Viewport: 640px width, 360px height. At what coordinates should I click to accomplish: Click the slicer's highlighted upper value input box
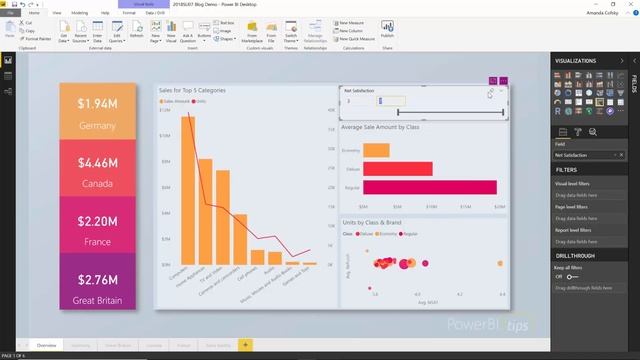coord(391,101)
